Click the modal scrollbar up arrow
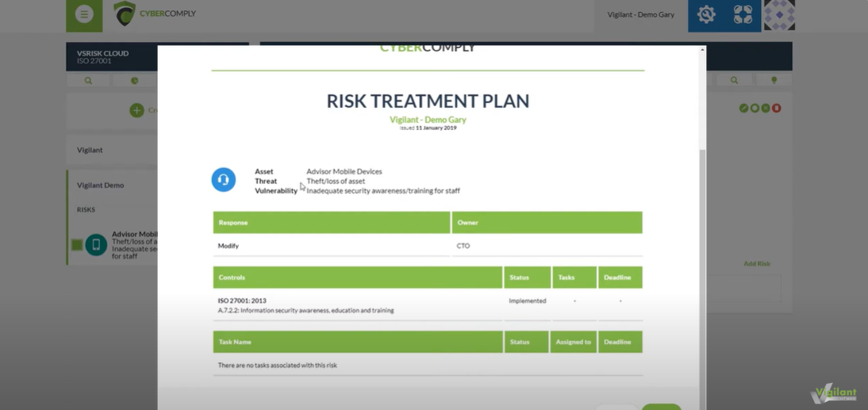The width and height of the screenshot is (868, 410). pyautogui.click(x=702, y=50)
